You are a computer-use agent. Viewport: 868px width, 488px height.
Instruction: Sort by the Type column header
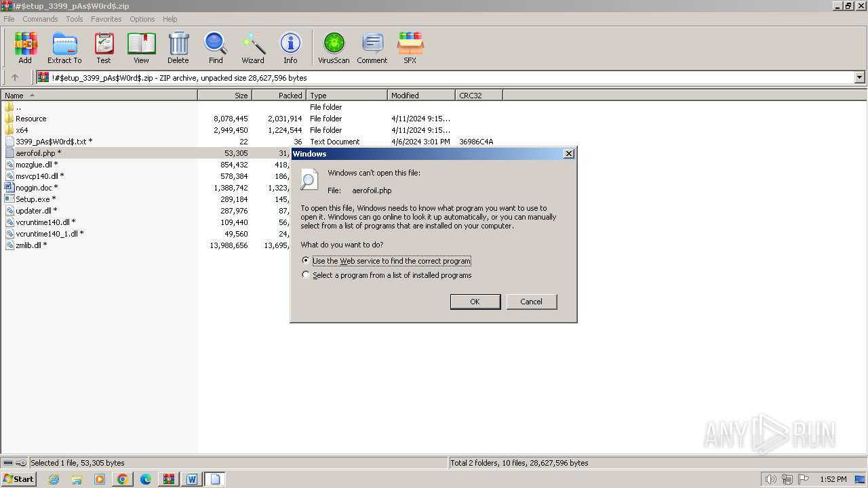[347, 96]
